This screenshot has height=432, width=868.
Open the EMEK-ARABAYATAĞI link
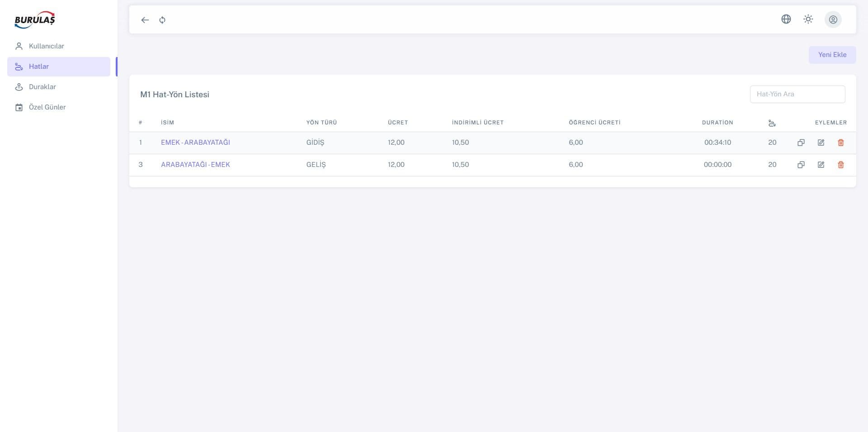[x=195, y=142]
